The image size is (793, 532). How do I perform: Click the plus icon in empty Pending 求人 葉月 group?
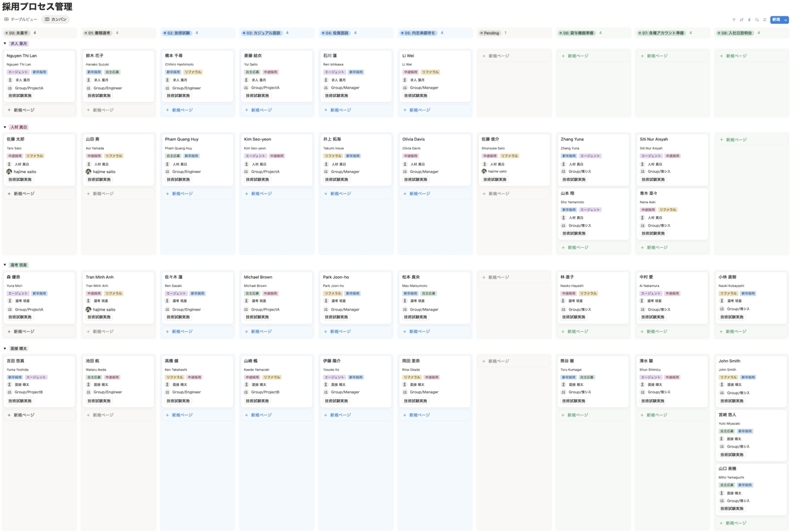[x=484, y=56]
